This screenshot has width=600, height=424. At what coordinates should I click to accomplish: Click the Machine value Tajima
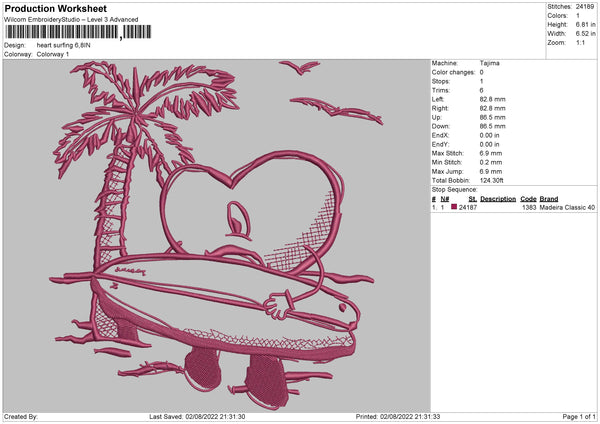[490, 63]
